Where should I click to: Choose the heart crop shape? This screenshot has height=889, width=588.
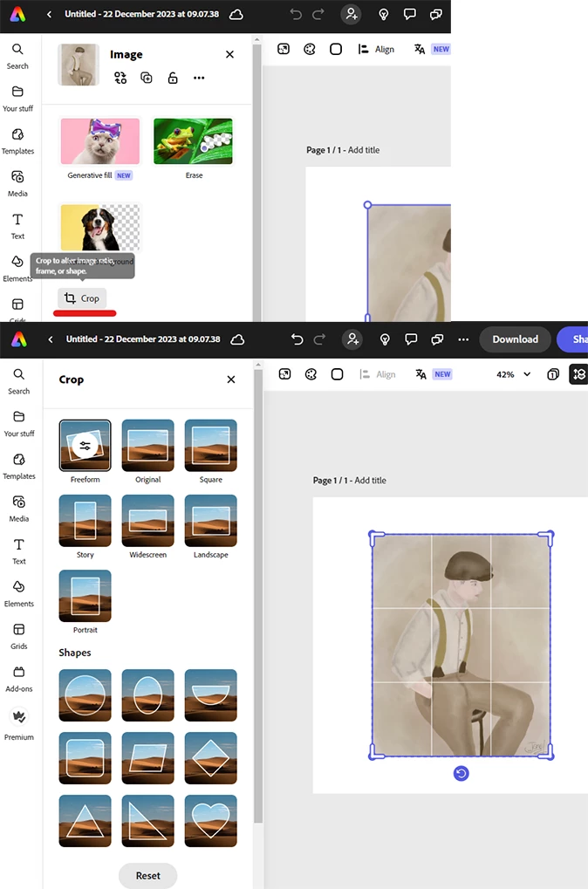(x=211, y=821)
